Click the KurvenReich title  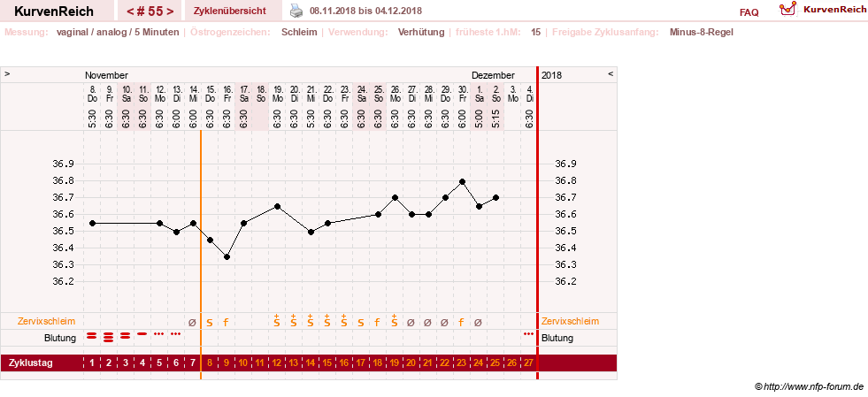[x=54, y=11]
